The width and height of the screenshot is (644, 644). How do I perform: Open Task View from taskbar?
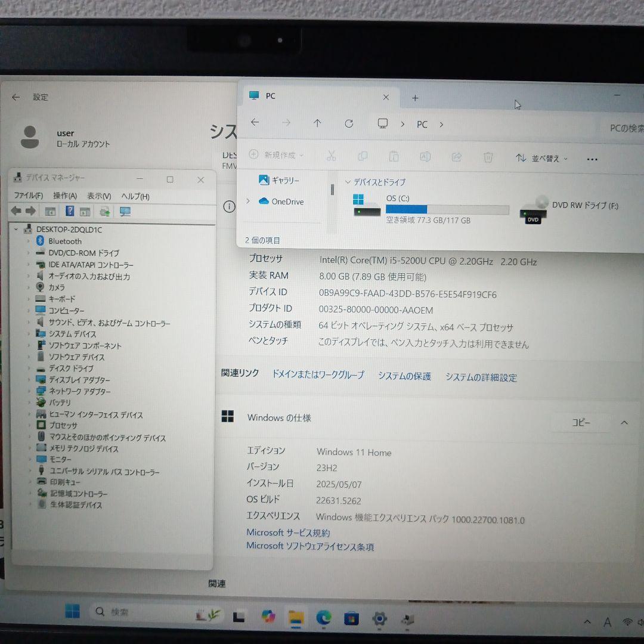(x=239, y=617)
